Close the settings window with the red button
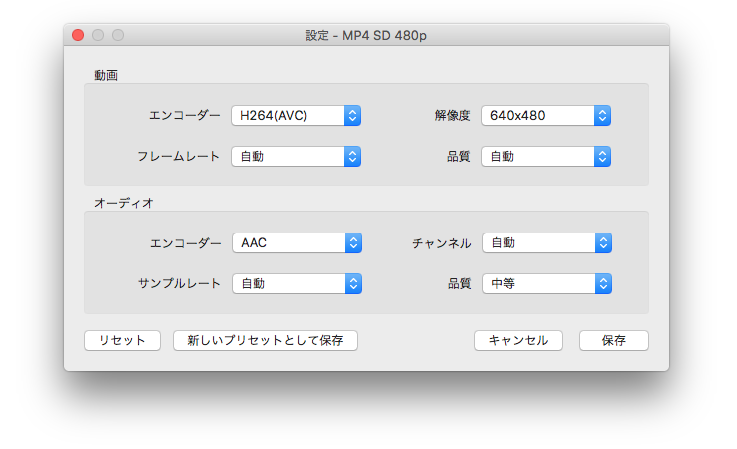737x449 pixels. point(79,35)
